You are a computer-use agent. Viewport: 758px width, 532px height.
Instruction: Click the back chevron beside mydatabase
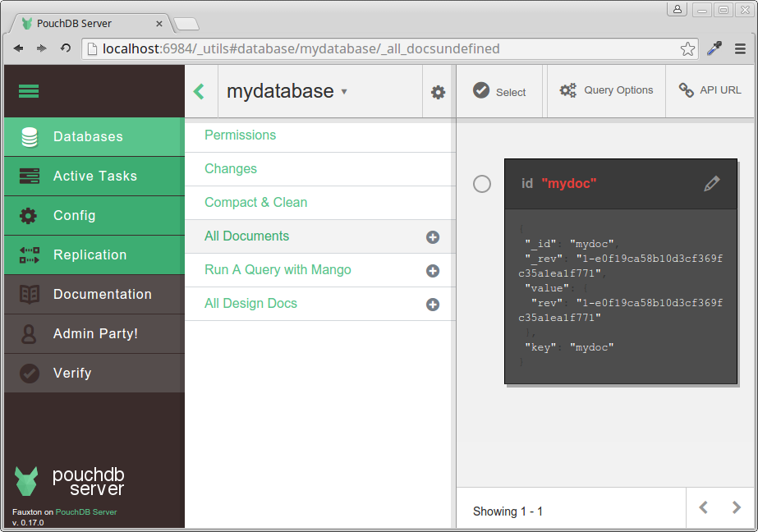(199, 91)
